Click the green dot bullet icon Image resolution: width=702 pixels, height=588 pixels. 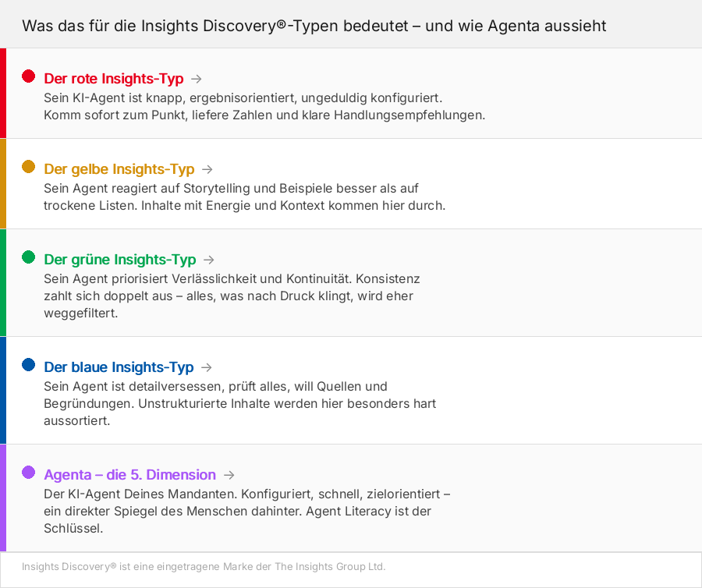(29, 257)
